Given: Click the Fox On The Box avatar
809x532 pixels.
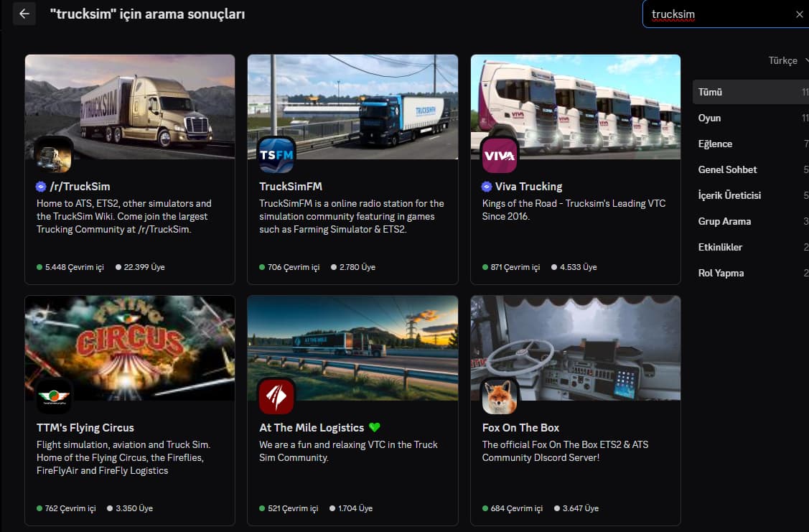Looking at the screenshot, I should [x=500, y=396].
